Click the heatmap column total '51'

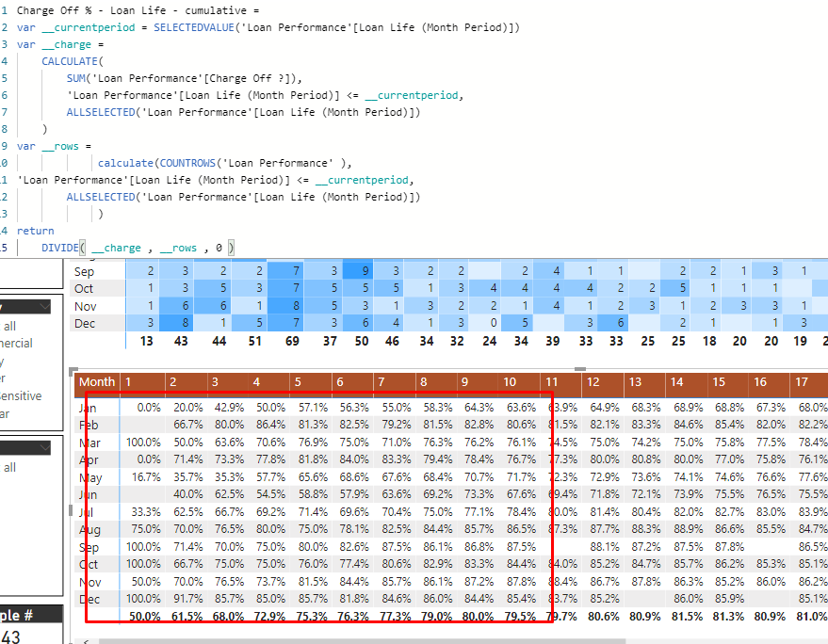tap(254, 341)
